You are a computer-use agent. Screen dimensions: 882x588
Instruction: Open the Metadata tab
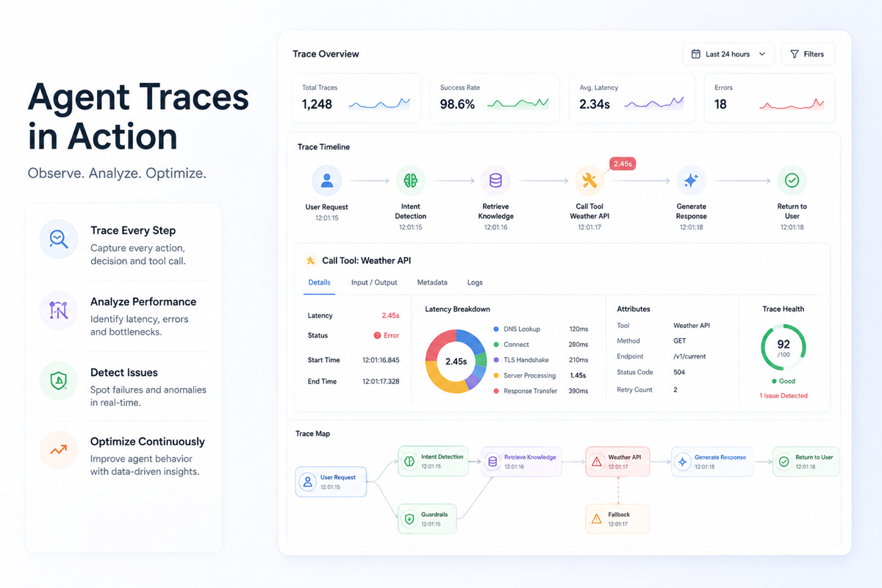click(432, 282)
